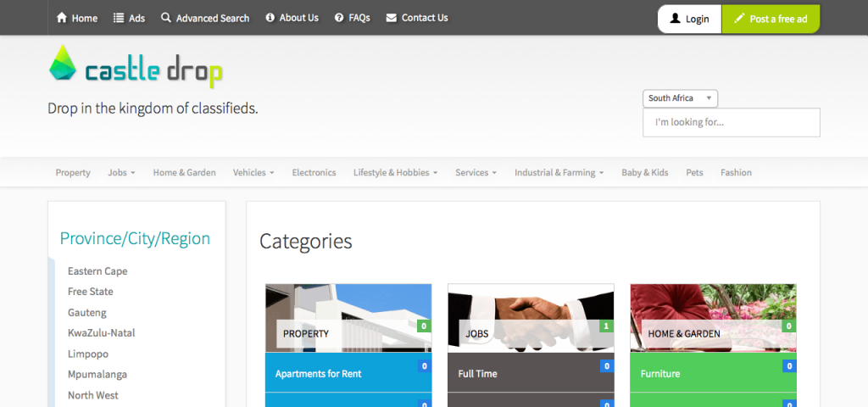Click the About Us info icon
The width and height of the screenshot is (868, 407).
point(270,18)
